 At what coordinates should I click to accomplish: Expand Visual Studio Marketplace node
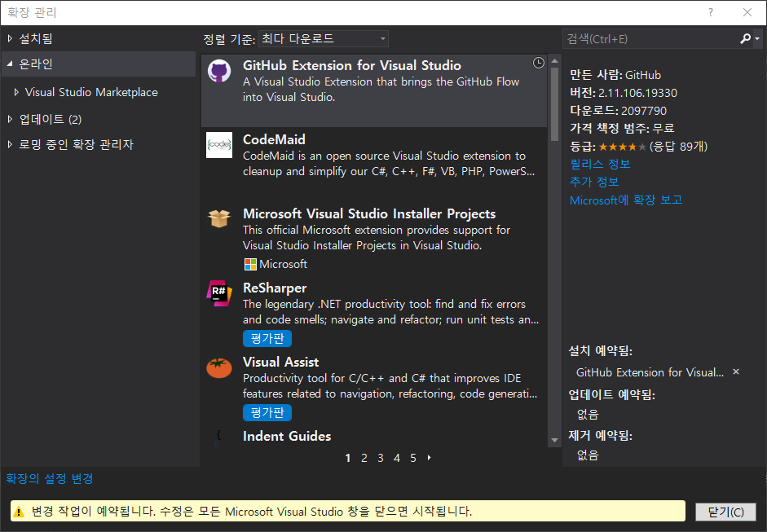pyautogui.click(x=16, y=92)
